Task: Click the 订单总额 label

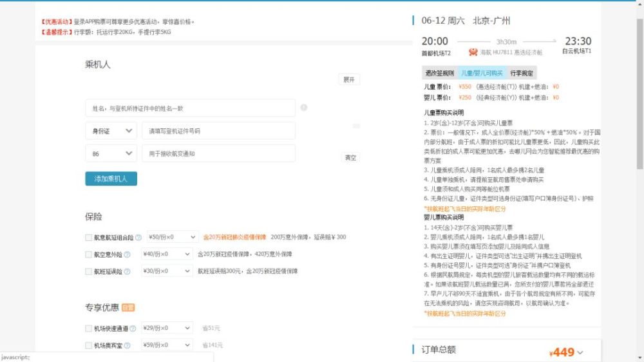Action: [x=439, y=350]
